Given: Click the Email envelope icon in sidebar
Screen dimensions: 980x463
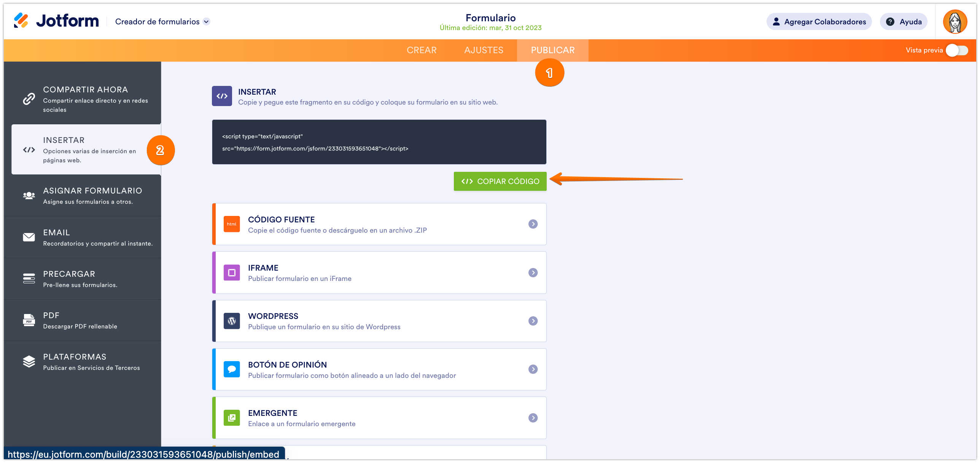Looking at the screenshot, I should pos(29,238).
